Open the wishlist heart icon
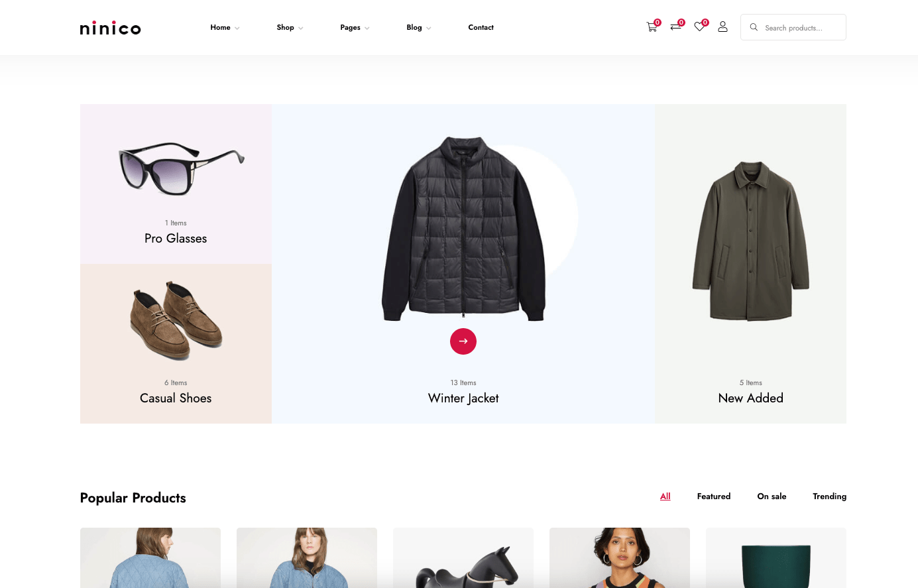Viewport: 918px width, 588px height. click(x=699, y=27)
